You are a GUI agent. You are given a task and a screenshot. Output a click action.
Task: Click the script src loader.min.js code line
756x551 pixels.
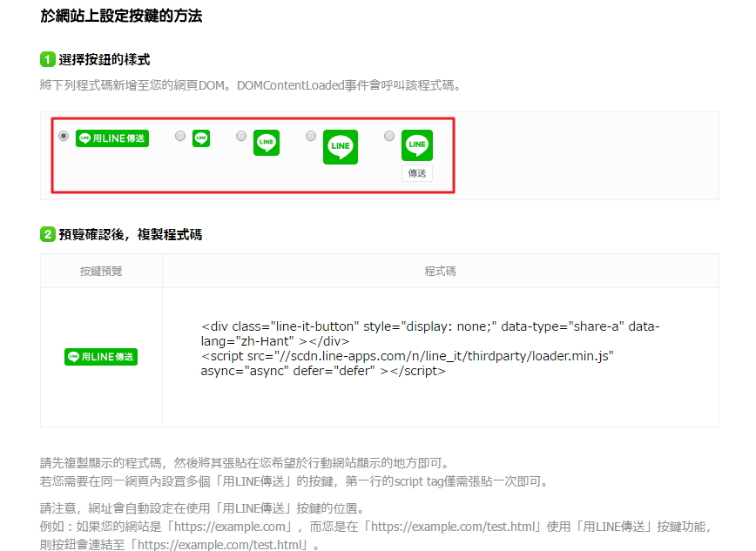pyautogui.click(x=407, y=356)
